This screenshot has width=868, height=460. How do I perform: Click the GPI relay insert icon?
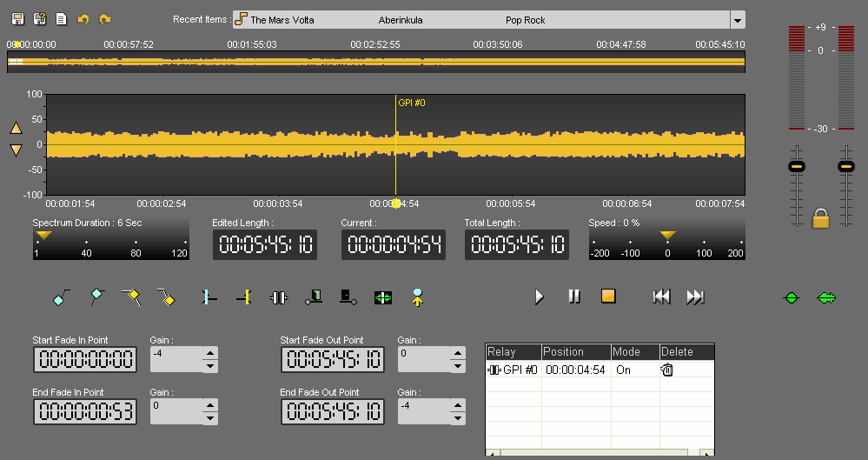[277, 297]
